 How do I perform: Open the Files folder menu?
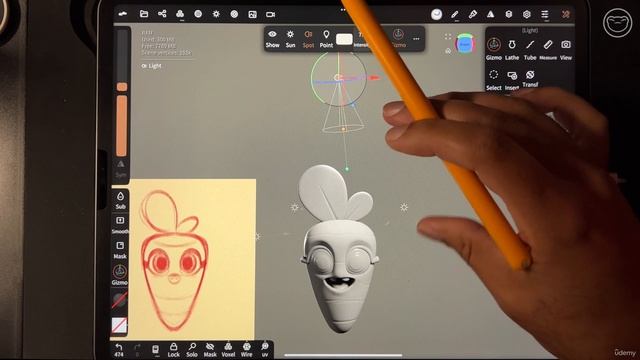(x=144, y=14)
